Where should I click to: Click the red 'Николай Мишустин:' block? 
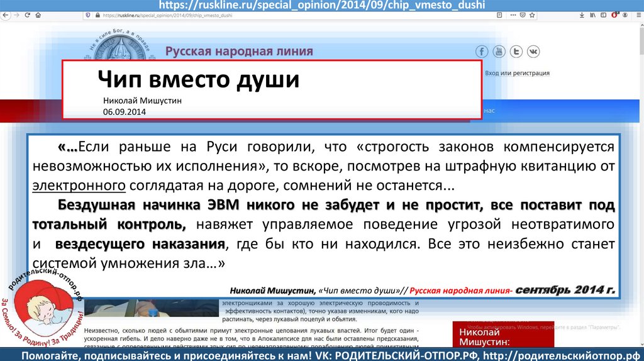coord(503,334)
